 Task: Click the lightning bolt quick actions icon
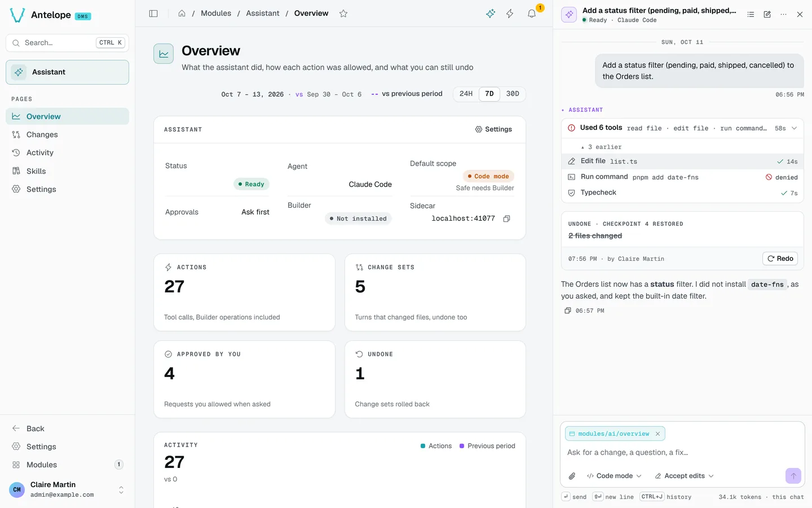(510, 14)
